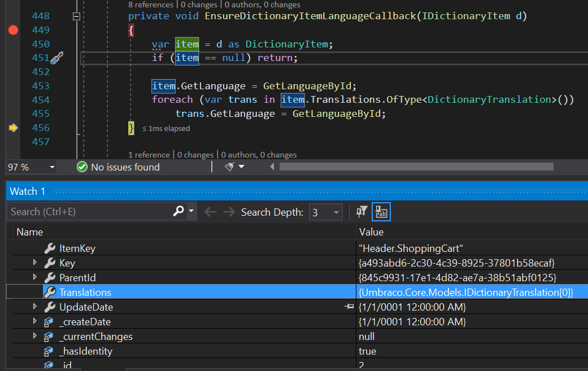Click the pin icon on UpdateDate row
This screenshot has width=588, height=371.
pyautogui.click(x=349, y=307)
